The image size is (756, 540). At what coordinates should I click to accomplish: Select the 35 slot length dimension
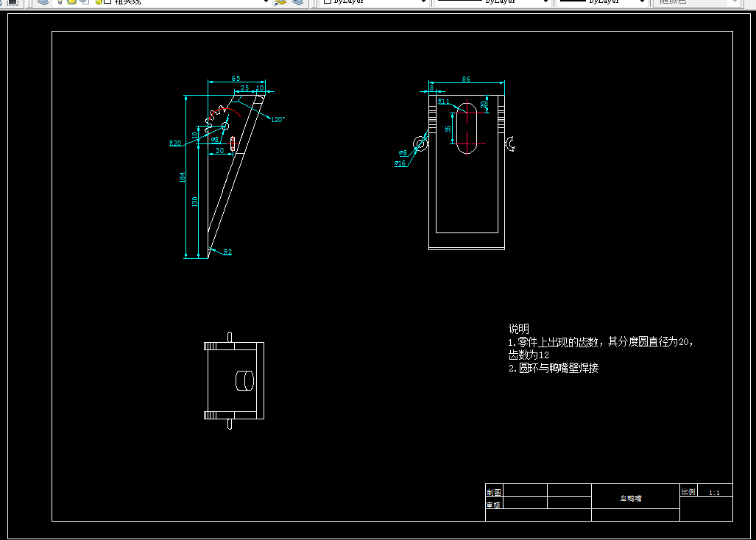(448, 129)
